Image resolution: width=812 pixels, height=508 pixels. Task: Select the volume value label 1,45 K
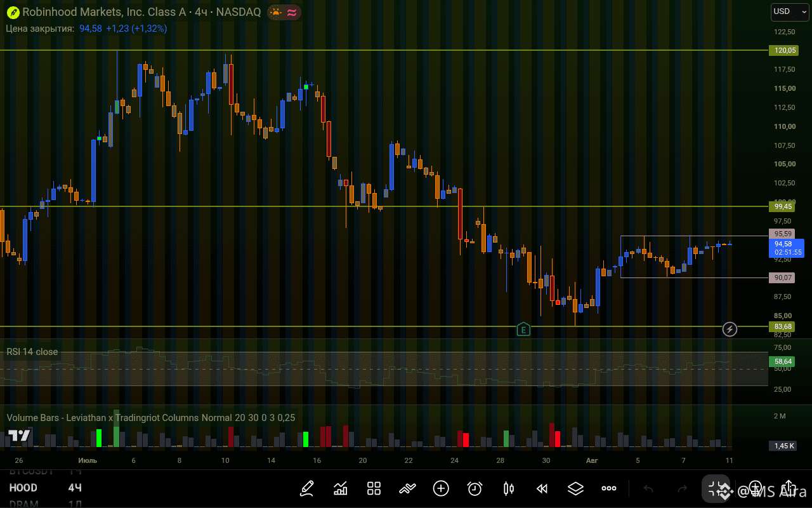click(x=783, y=446)
